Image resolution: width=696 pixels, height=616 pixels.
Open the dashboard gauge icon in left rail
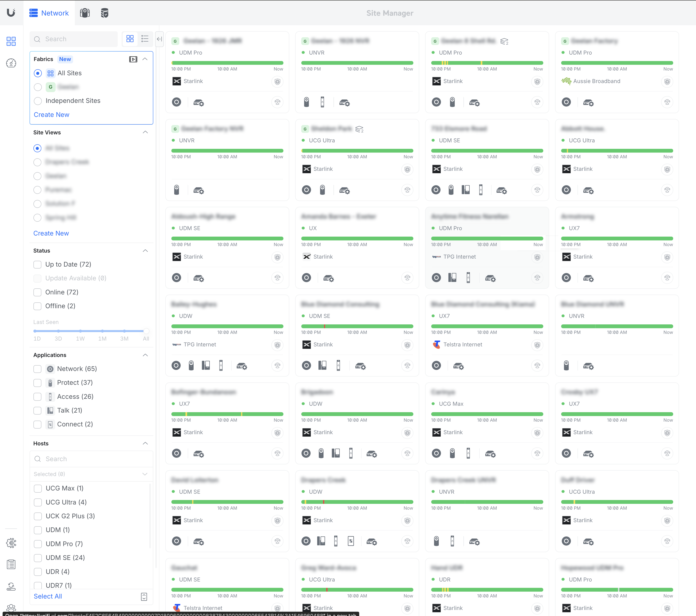pyautogui.click(x=11, y=63)
